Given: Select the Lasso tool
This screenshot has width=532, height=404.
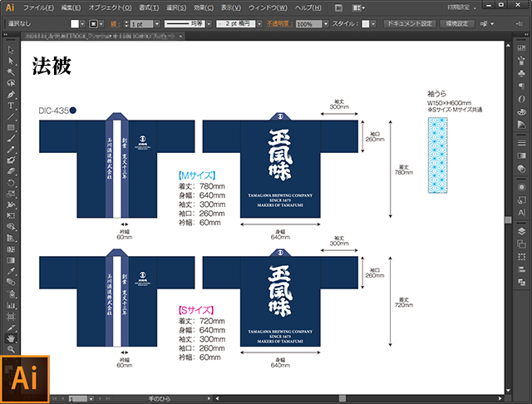Looking at the screenshot, I should tap(11, 83).
